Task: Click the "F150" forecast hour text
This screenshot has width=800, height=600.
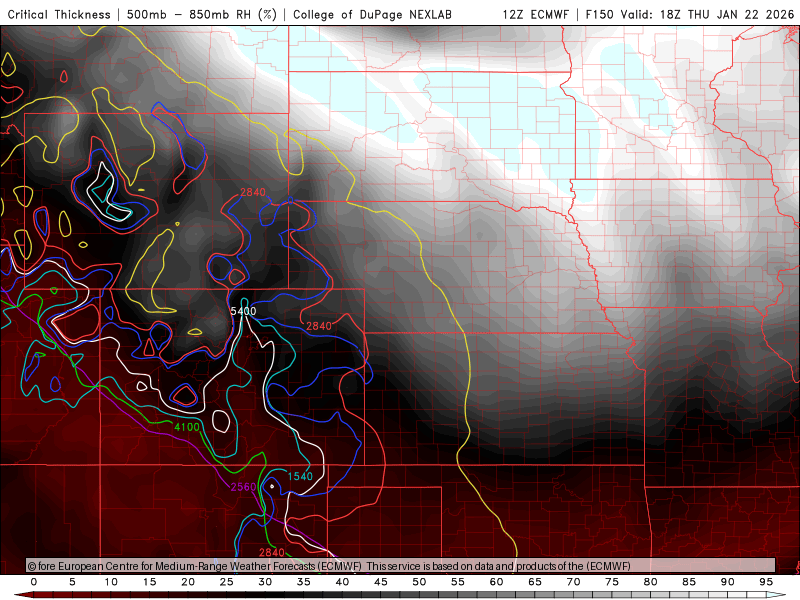Action: point(599,14)
